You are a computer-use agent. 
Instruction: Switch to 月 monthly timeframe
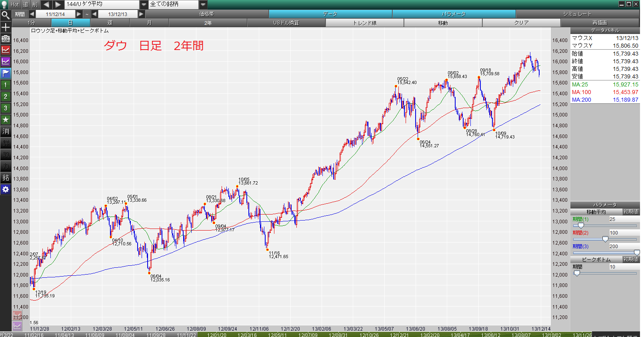(x=149, y=23)
